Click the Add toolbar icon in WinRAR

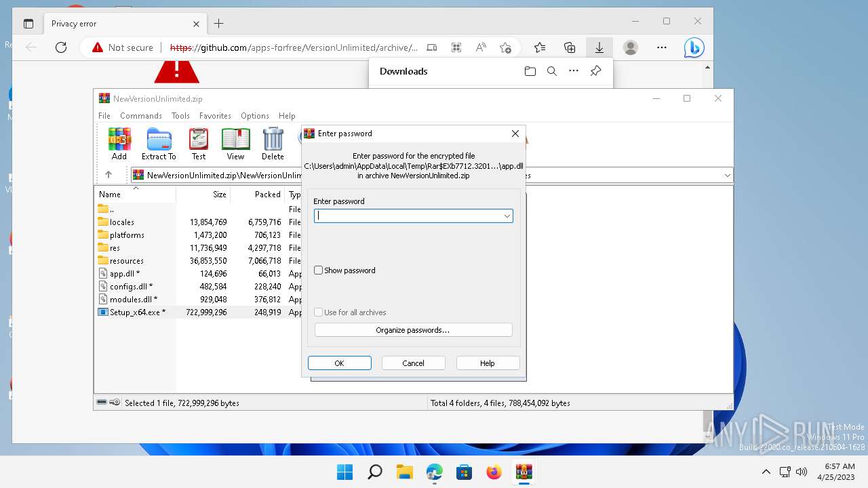(119, 144)
